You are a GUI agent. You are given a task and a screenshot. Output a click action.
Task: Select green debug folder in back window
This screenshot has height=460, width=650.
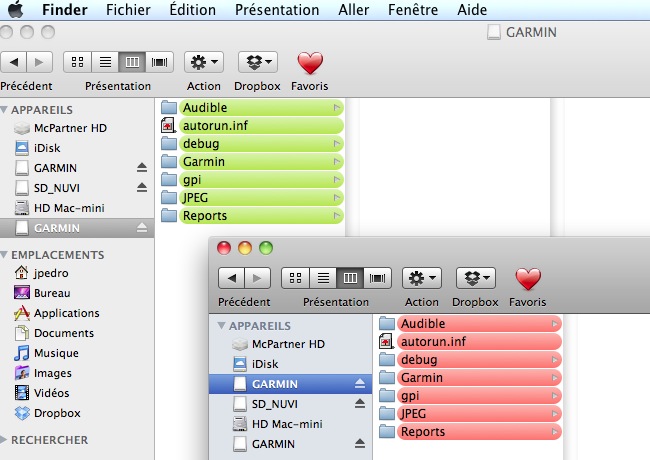[x=252, y=144]
